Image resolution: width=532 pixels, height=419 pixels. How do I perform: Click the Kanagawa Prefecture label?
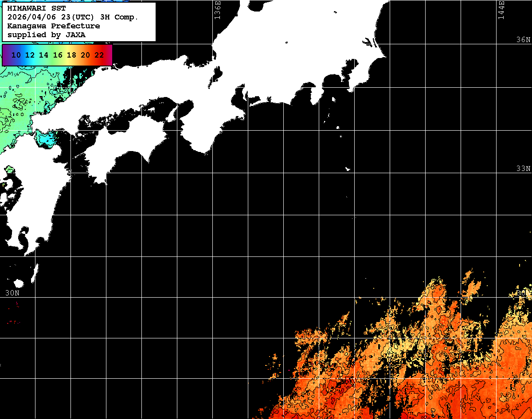click(x=53, y=26)
